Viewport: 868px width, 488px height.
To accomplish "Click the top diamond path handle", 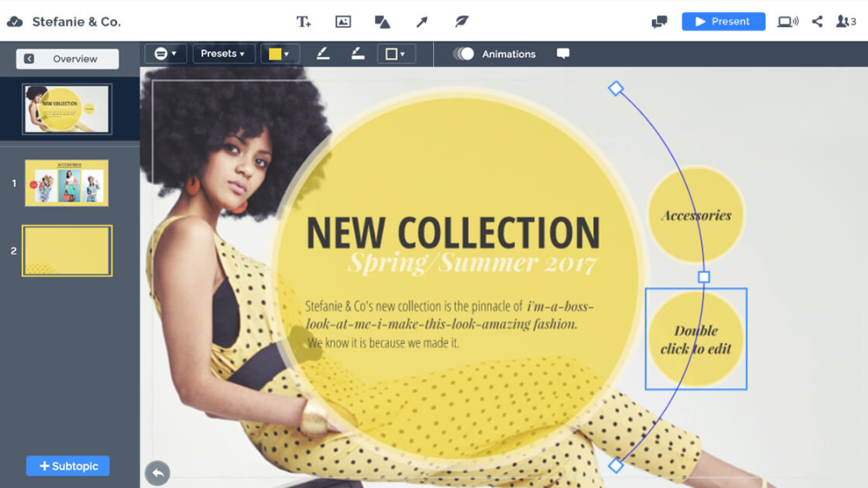I will 615,89.
